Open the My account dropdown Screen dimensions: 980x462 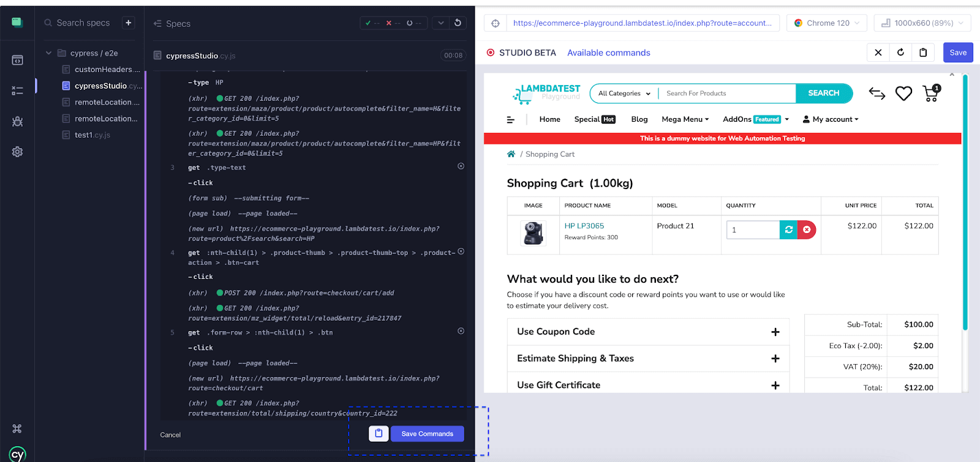[x=831, y=119]
